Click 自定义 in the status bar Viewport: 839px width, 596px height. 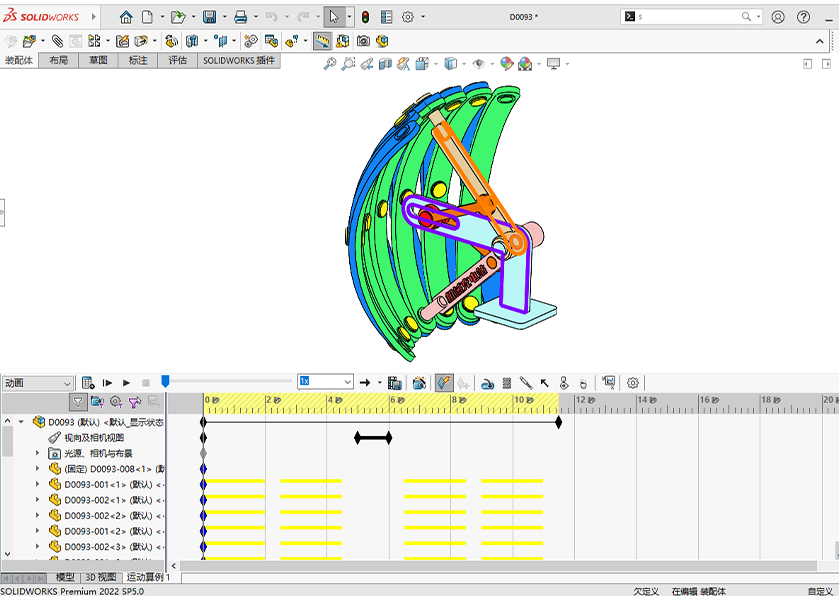820,591
